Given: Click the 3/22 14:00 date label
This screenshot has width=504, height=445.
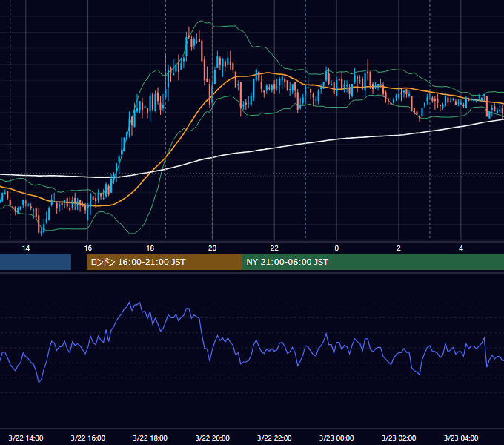Looking at the screenshot, I should tap(26, 438).
